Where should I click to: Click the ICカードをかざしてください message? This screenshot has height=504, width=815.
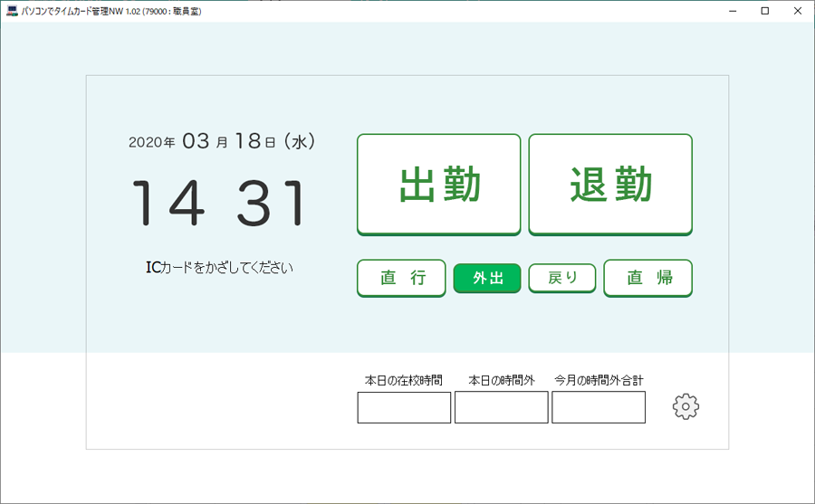click(219, 268)
